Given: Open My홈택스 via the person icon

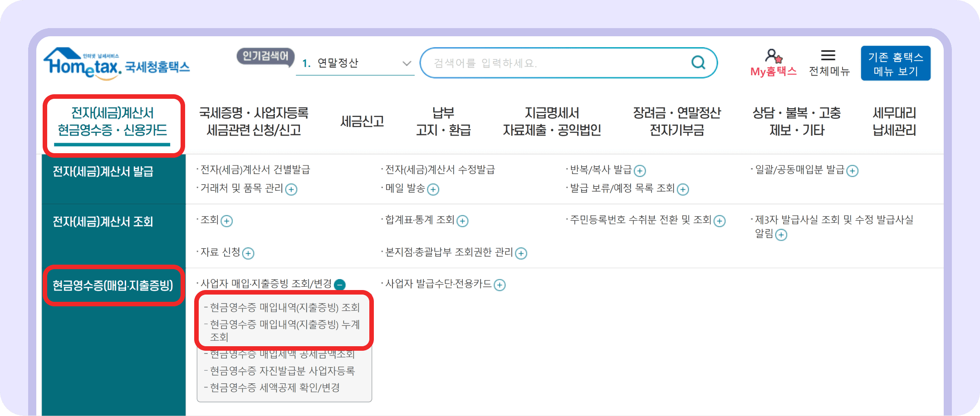Looking at the screenshot, I should (x=773, y=56).
